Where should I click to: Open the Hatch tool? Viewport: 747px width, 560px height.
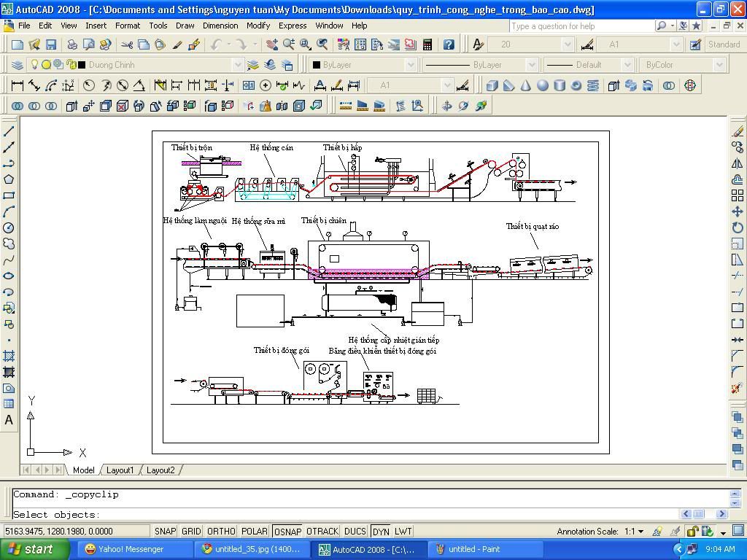9,356
